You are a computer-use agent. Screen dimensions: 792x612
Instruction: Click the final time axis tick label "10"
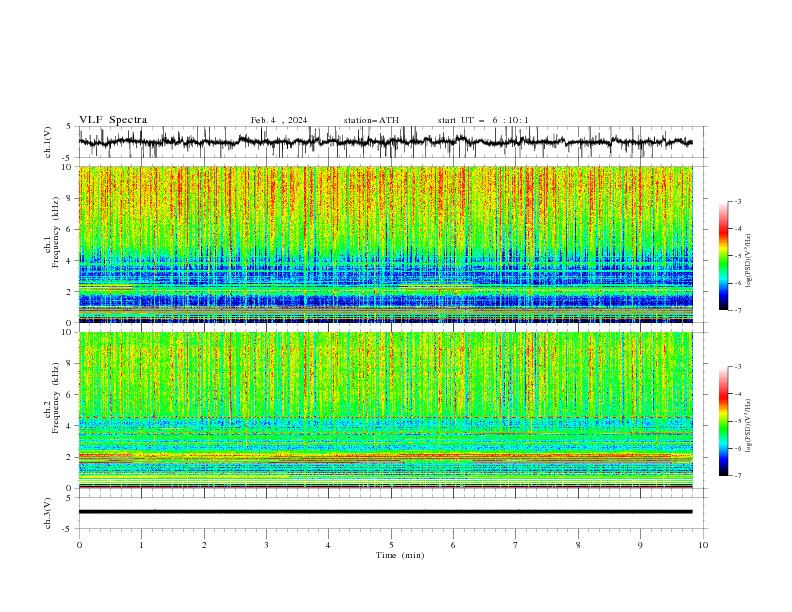[703, 545]
